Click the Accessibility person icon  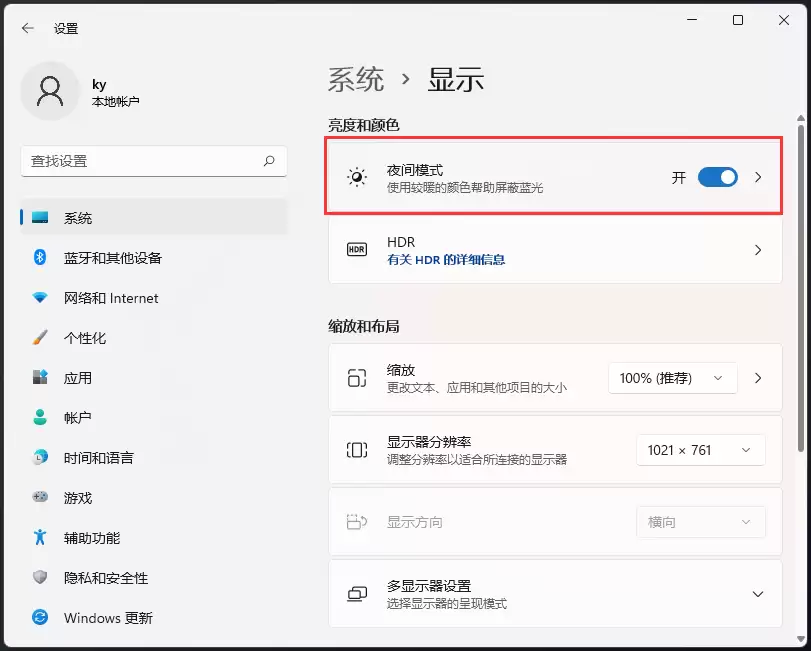[40, 537]
